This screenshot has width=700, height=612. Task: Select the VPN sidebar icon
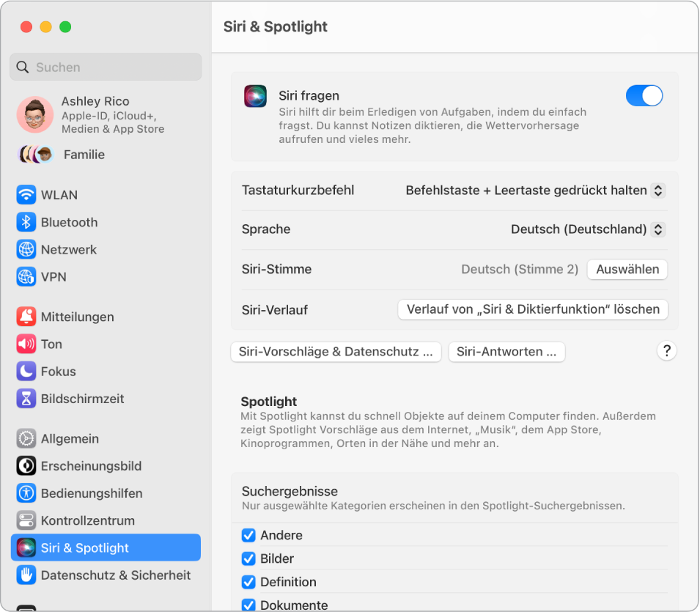(x=26, y=277)
